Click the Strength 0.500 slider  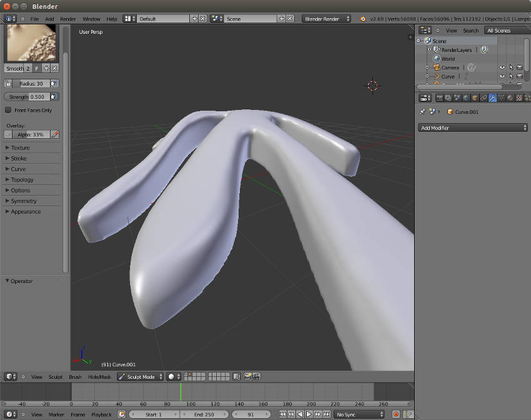27,97
